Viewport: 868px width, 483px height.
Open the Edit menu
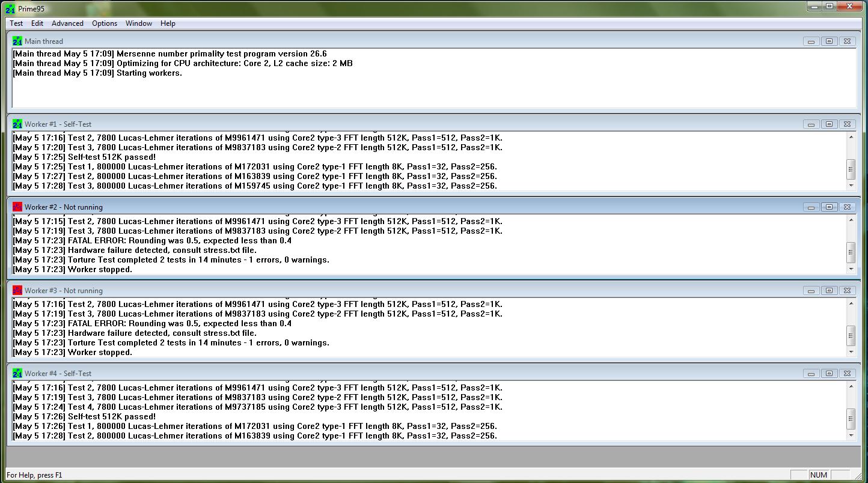pos(37,23)
